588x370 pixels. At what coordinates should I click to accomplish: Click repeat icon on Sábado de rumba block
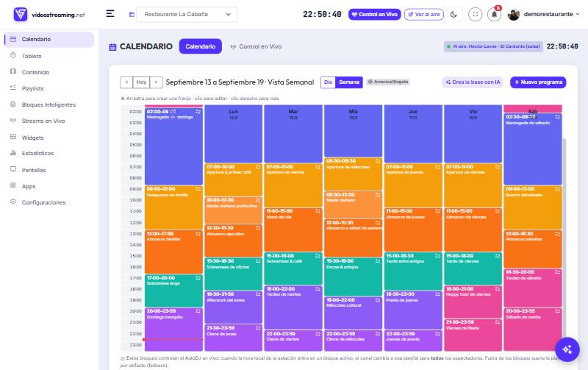[557, 311]
